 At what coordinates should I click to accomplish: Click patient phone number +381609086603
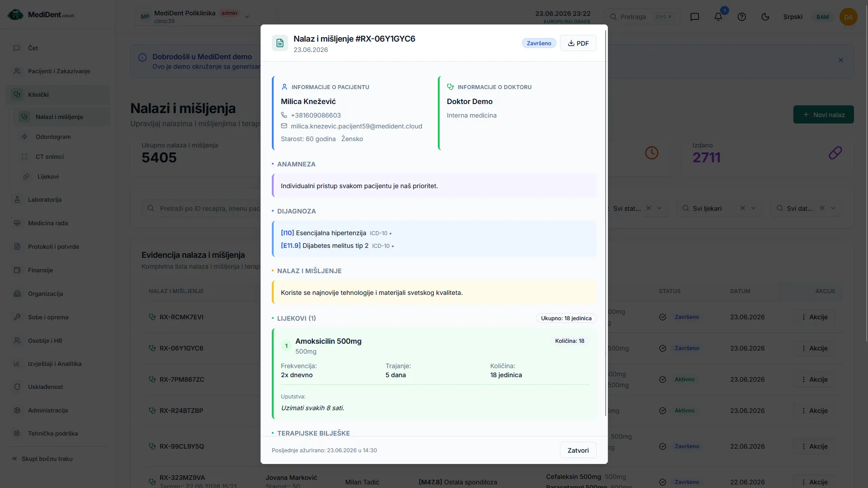(x=316, y=115)
